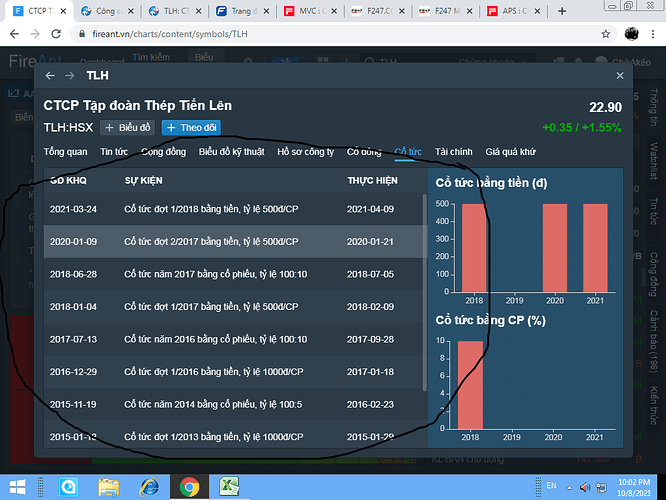This screenshot has height=500, width=666.
Task: Select the 2015-11-19 stock dividend row
Action: (234, 404)
